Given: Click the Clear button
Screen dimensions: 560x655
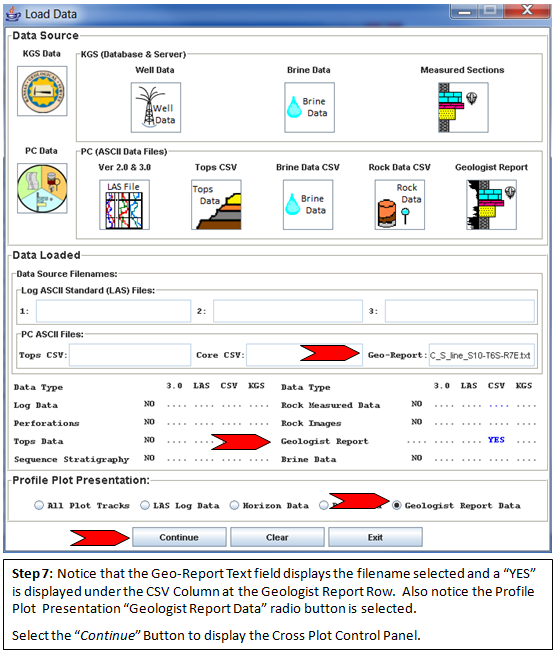Looking at the screenshot, I should (x=277, y=537).
